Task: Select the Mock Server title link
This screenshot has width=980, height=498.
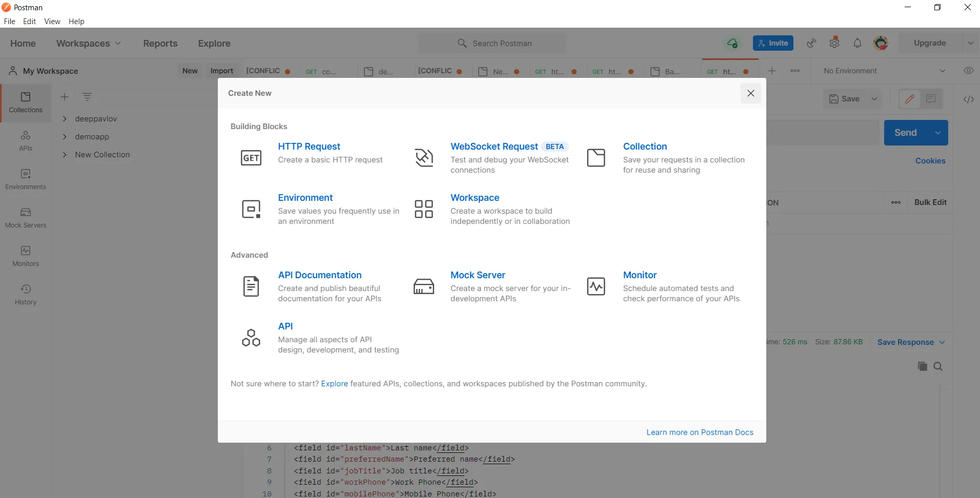Action: [478, 275]
